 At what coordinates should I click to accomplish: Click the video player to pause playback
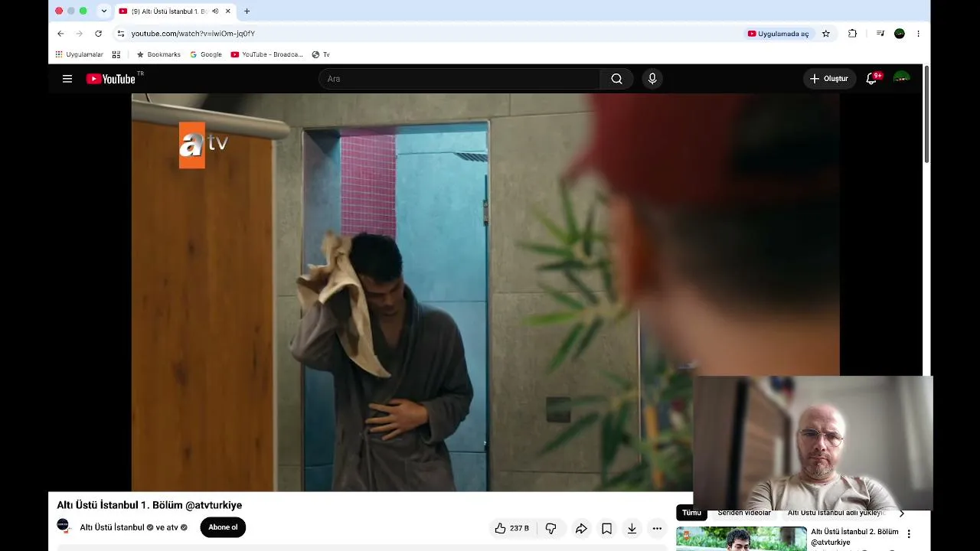coord(485,292)
